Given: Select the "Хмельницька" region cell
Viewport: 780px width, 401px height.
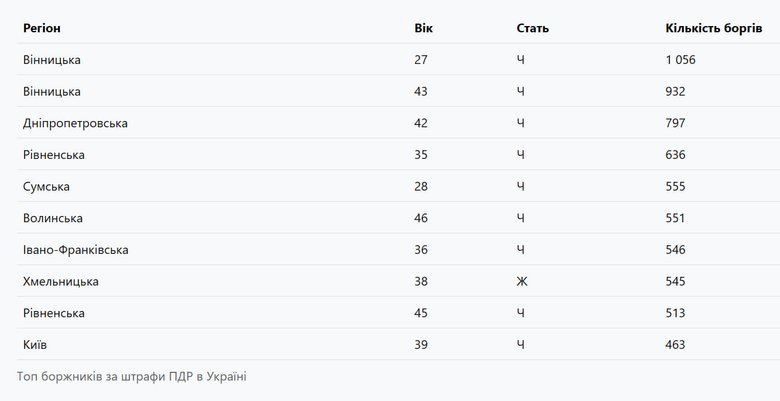Looking at the screenshot, I should point(61,282).
